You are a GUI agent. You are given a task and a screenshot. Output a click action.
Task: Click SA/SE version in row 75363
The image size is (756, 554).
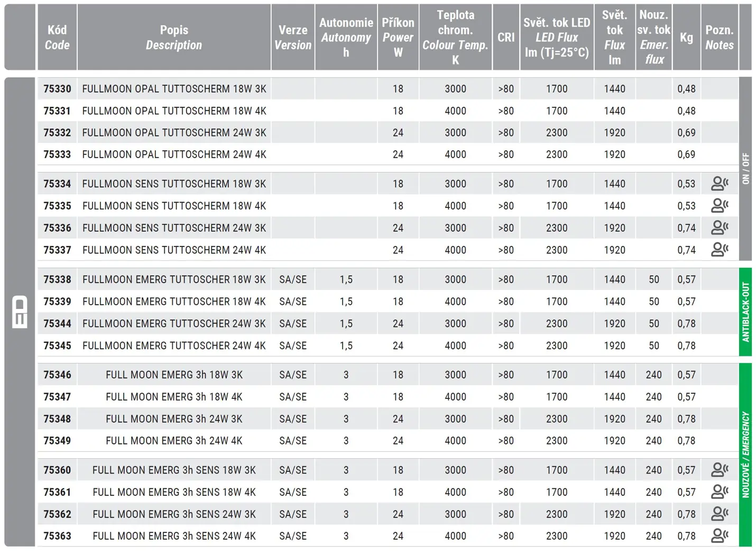point(293,536)
